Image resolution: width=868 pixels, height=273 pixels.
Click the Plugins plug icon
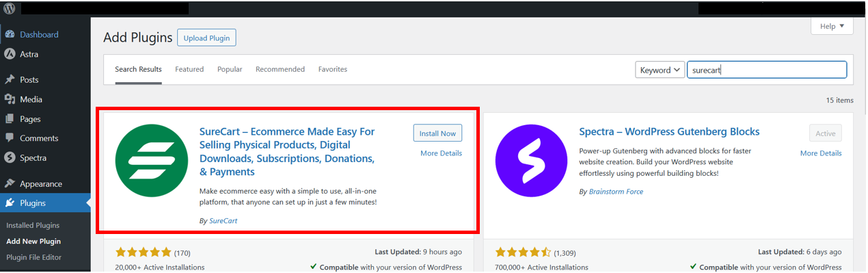pos(10,203)
